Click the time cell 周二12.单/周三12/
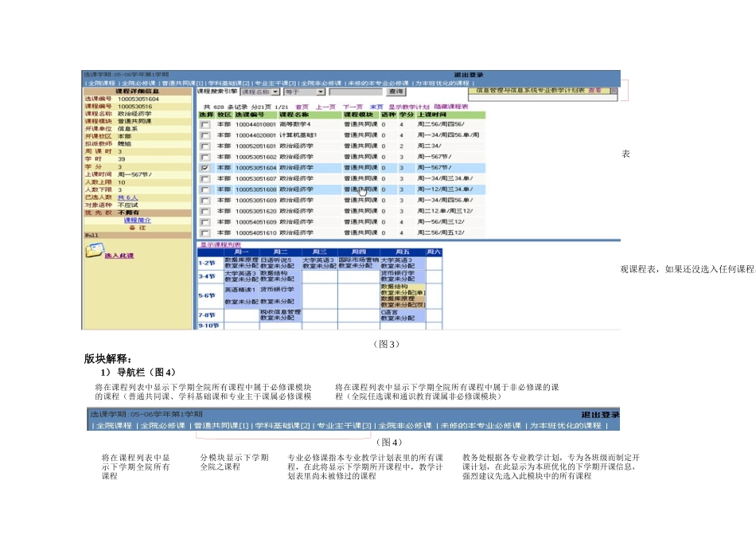756x535 pixels. [445, 211]
